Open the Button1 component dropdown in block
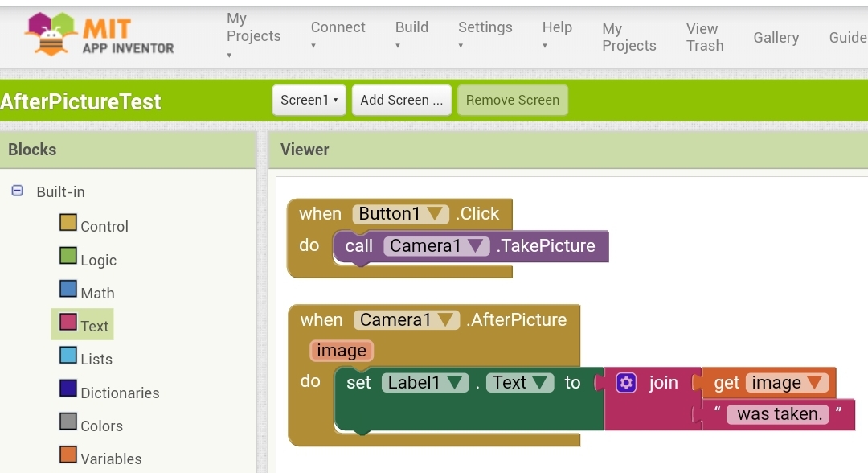 (x=436, y=214)
